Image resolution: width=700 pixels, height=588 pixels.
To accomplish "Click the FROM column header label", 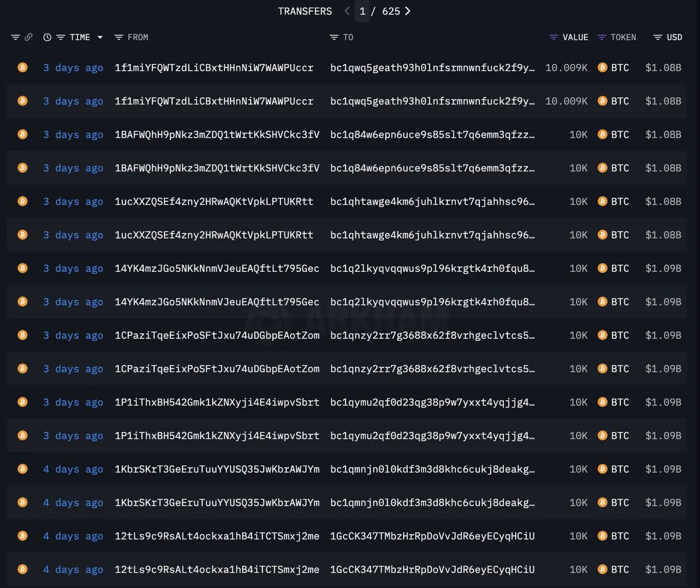I will pyautogui.click(x=138, y=37).
